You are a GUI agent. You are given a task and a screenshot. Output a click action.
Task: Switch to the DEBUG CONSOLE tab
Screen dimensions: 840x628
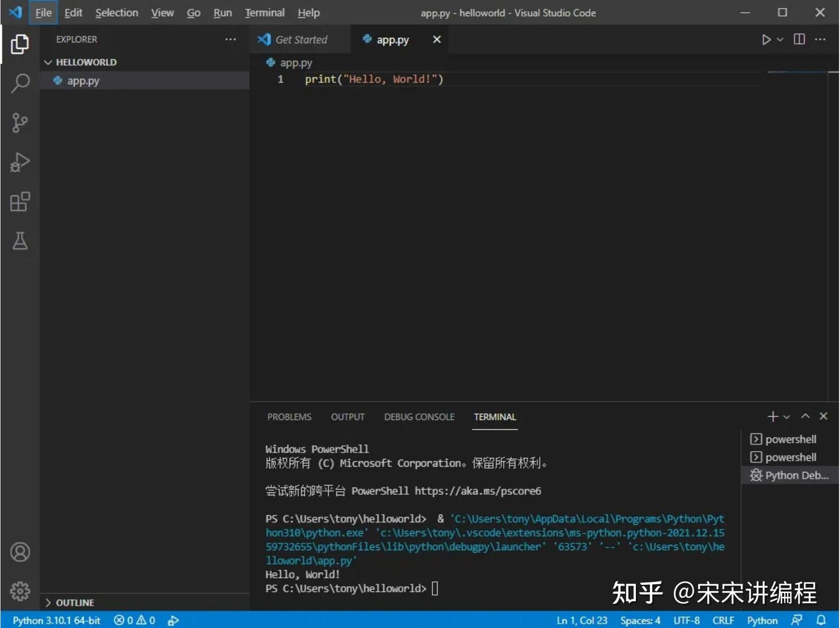click(x=419, y=417)
